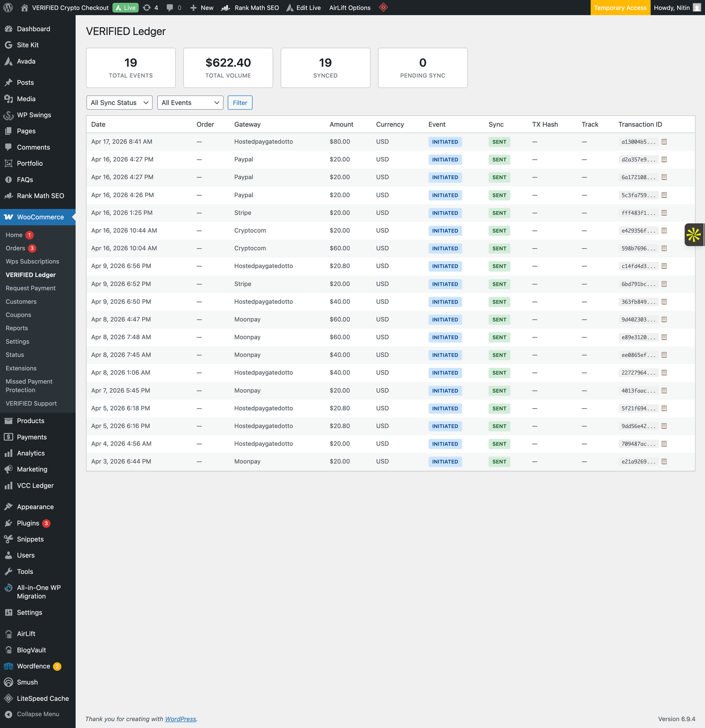This screenshot has height=728, width=705.
Task: Open the All Events dropdown
Action: pyautogui.click(x=190, y=103)
